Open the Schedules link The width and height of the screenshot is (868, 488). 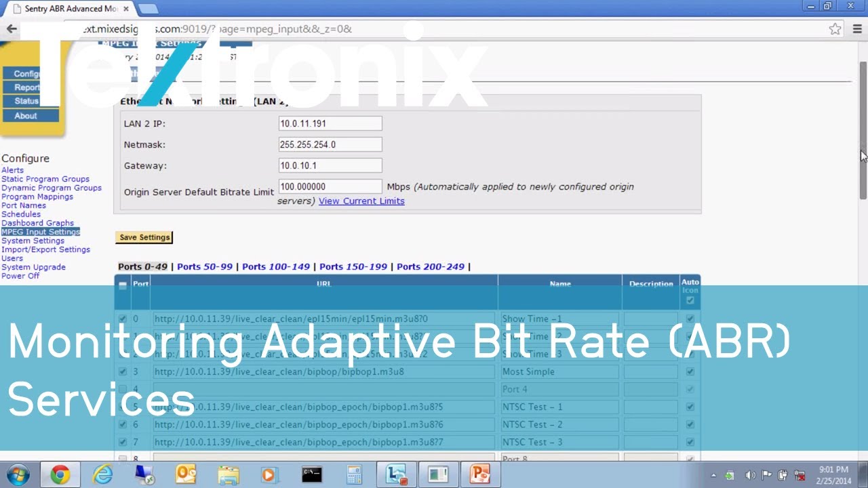point(21,214)
